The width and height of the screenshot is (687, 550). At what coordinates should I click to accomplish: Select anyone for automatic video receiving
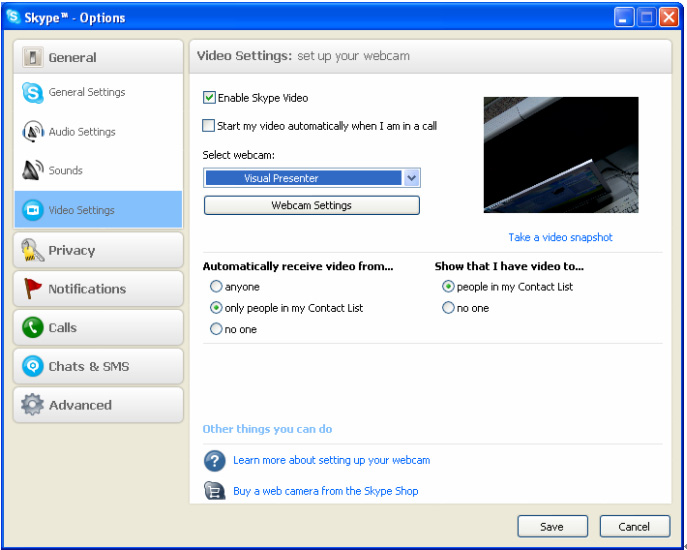(x=216, y=286)
